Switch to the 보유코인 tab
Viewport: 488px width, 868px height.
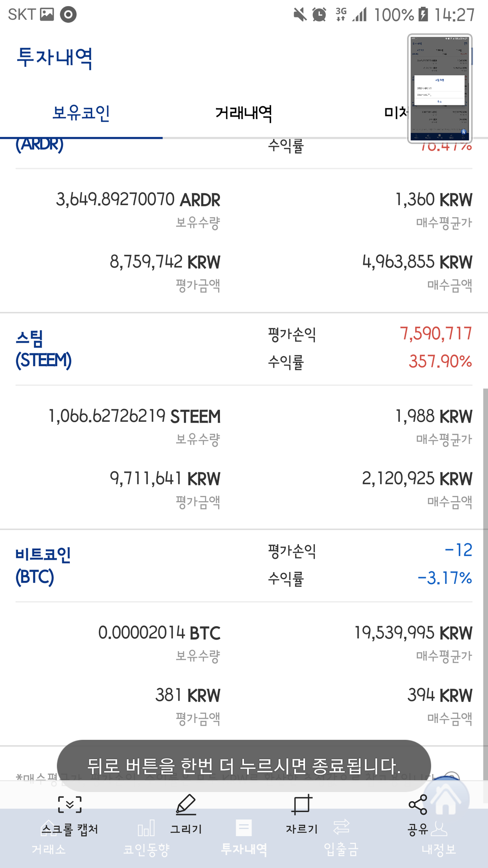coord(81,113)
